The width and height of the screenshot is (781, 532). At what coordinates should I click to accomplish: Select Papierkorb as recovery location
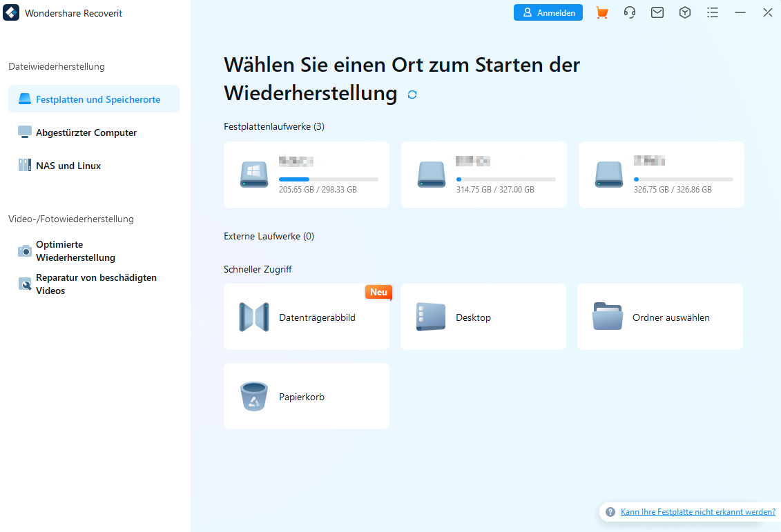(307, 396)
